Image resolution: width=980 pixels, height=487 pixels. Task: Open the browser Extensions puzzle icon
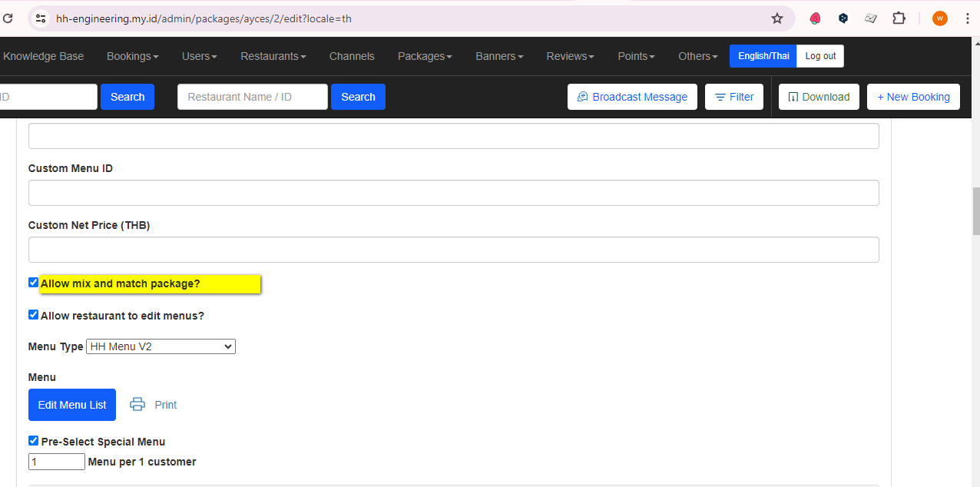pyautogui.click(x=899, y=18)
